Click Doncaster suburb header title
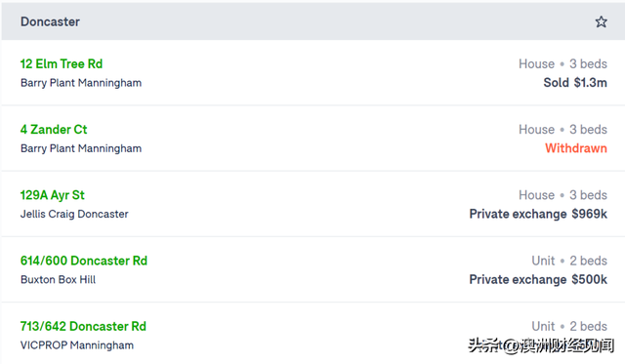 (50, 21)
